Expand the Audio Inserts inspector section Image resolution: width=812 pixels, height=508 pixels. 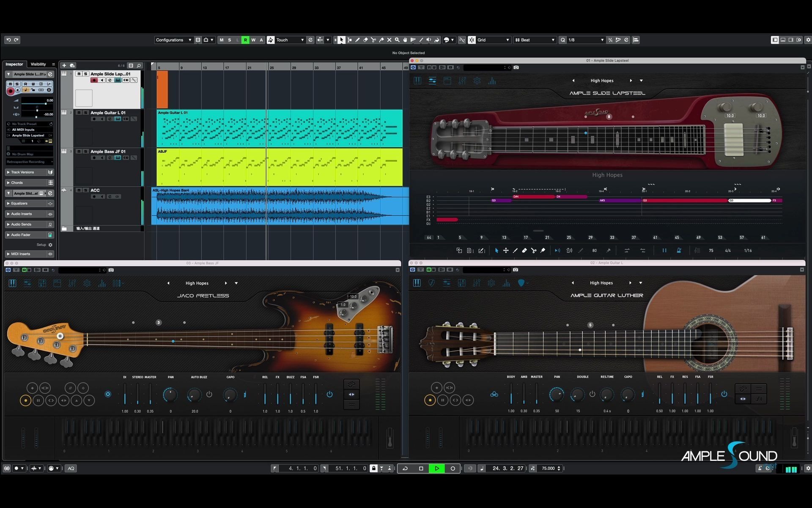coord(29,214)
